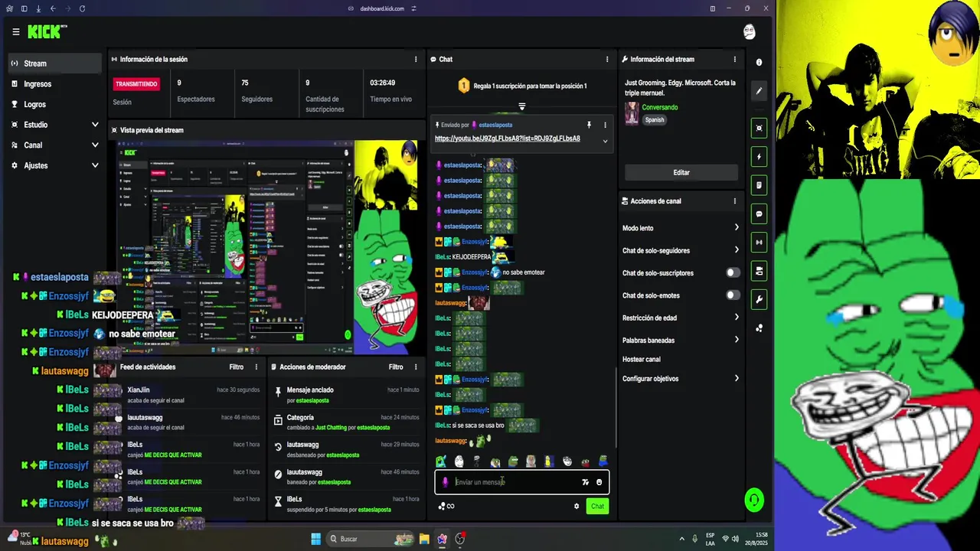Open Filtro in Feed de actividades
980x551 pixels.
(x=236, y=367)
